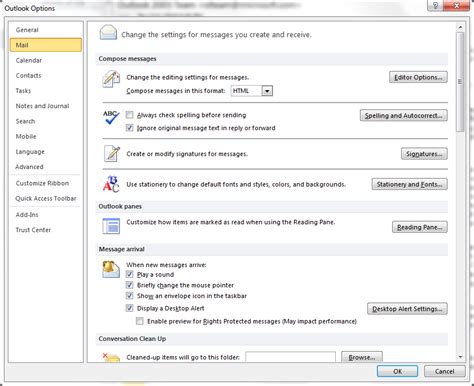Click the Conversation Clean Up folder icon
474x386 pixels.
[111, 357]
